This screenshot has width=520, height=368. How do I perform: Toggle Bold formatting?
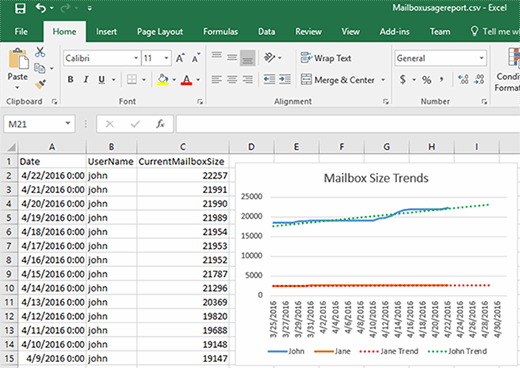tap(70, 79)
